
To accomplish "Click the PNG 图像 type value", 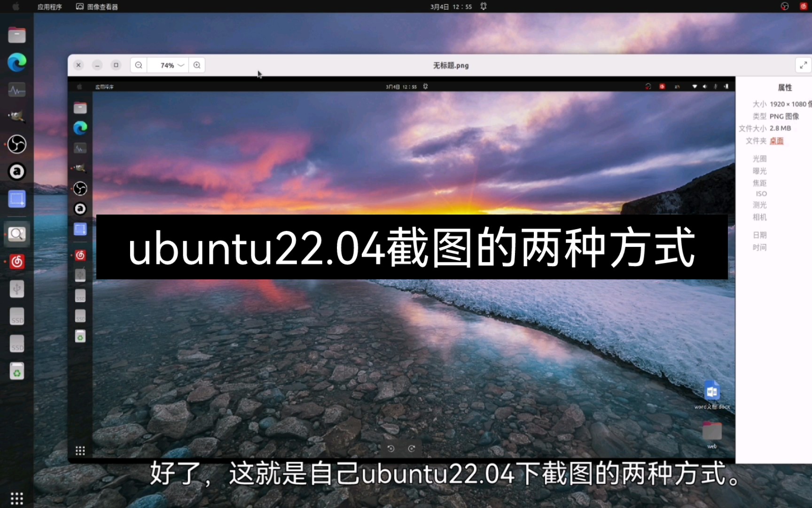I will 784,116.
